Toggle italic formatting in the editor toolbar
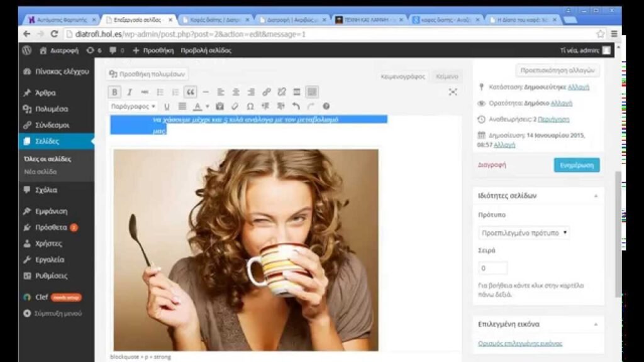 point(130,92)
